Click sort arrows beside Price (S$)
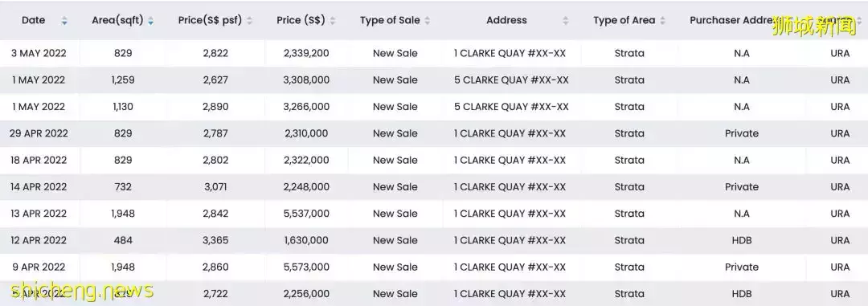The width and height of the screenshot is (868, 306). [x=332, y=20]
